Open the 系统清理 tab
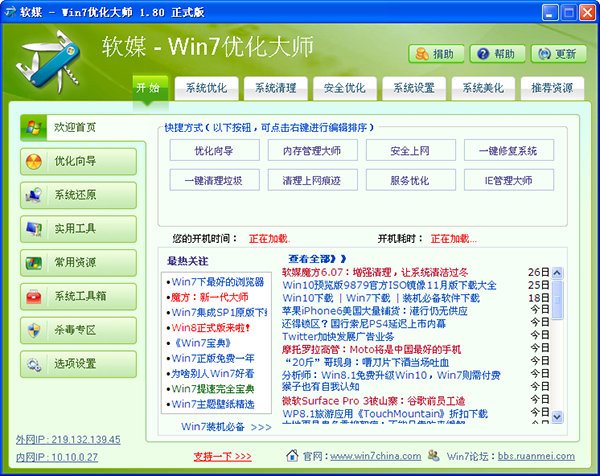The image size is (600, 476). point(276,88)
